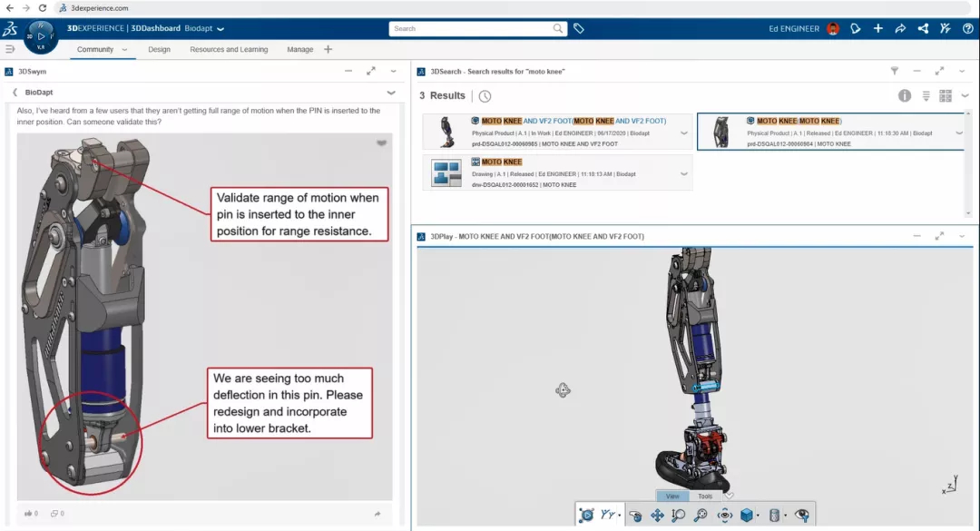Expand the Biodapt dashboard dropdown
This screenshot has width=980, height=531.
(220, 29)
